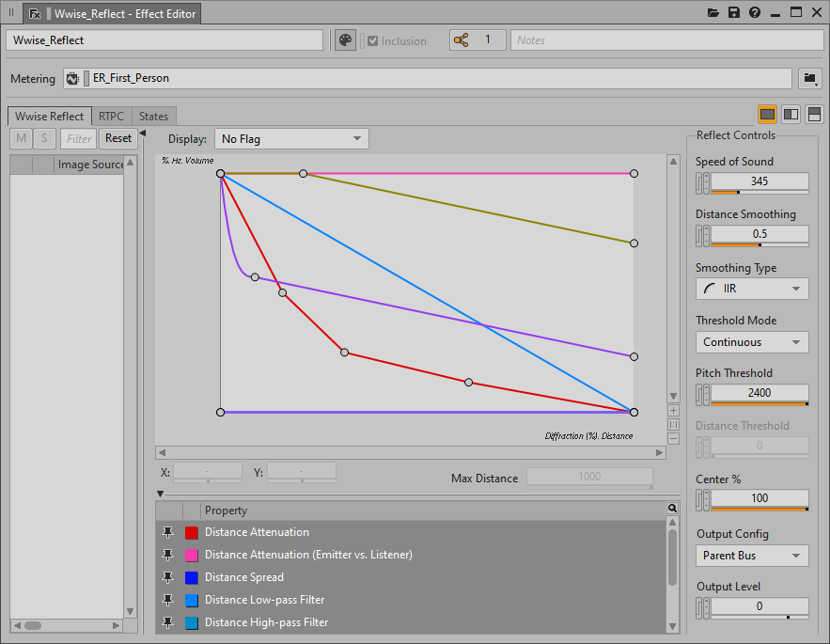
Task: Reset the graph zoom with the 1:1 button
Action: (x=673, y=425)
